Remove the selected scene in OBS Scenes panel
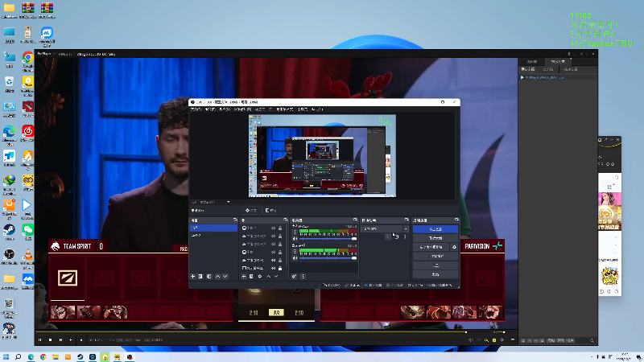This screenshot has width=644, height=362. 200,276
